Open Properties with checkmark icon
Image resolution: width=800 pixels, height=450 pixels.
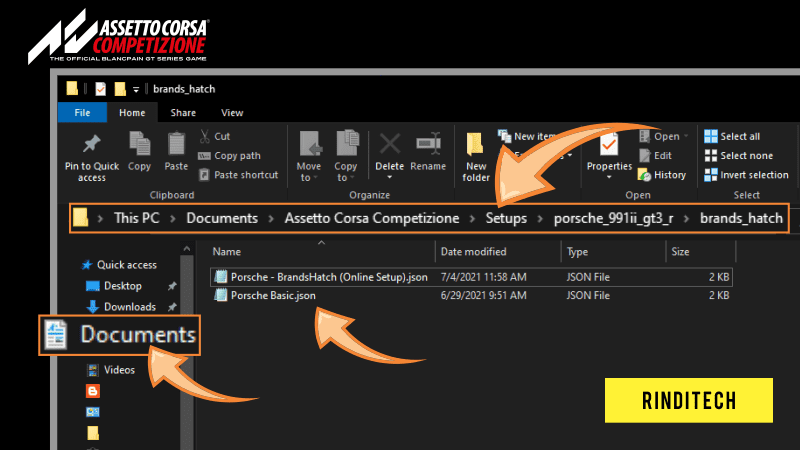[609, 144]
